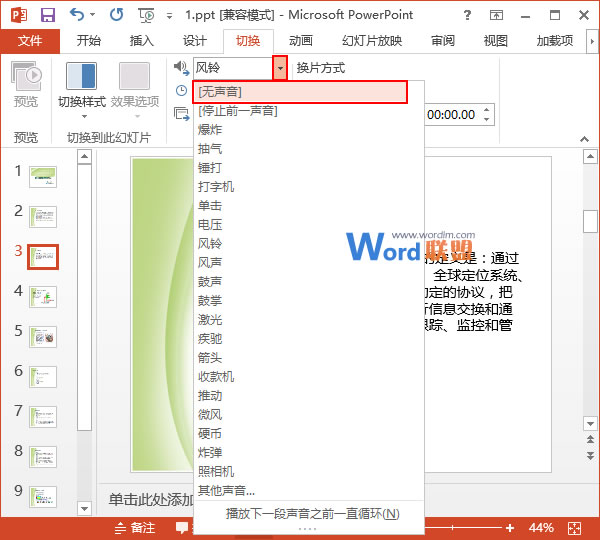600x540 pixels.
Task: Choose the 锤打 sound
Action: click(x=309, y=168)
